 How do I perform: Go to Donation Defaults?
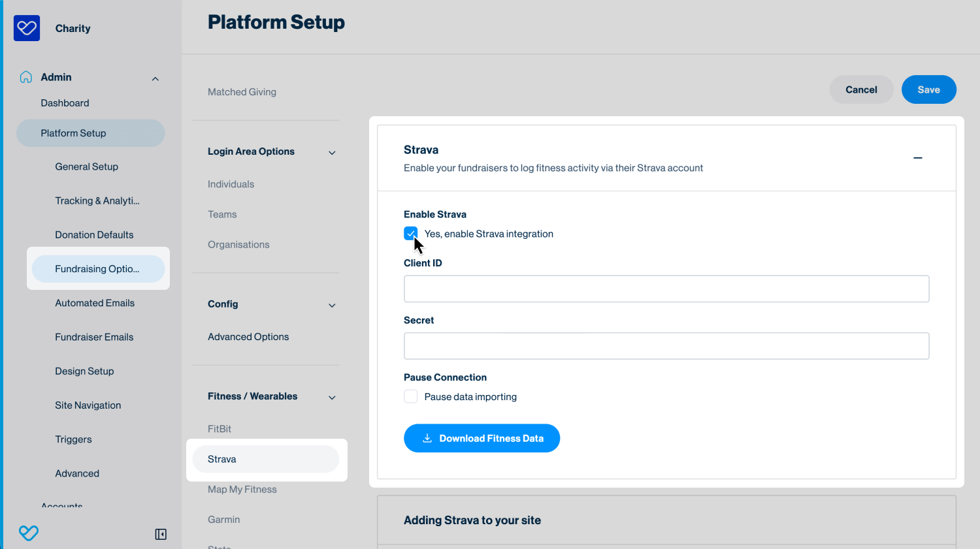[x=94, y=234]
